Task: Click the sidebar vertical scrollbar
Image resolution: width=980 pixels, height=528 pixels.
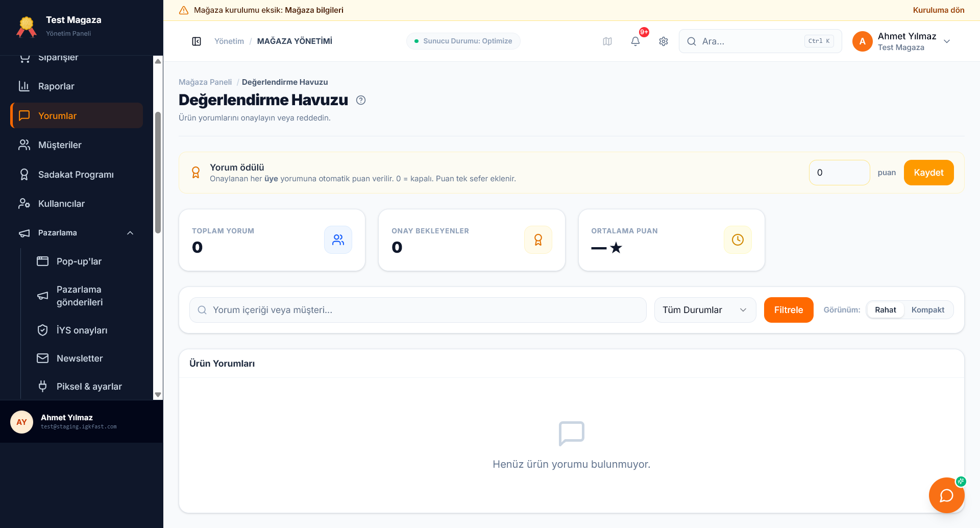Action: (158, 174)
